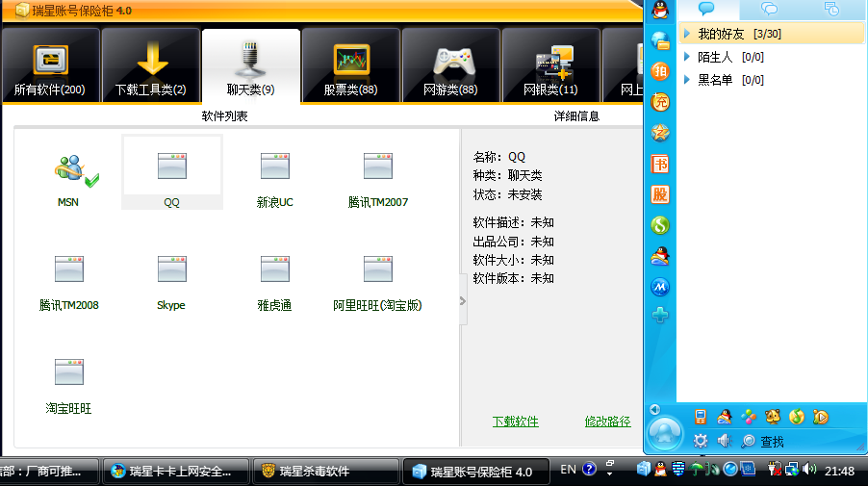The image size is (868, 486).
Task: Click 瑞星账号保险柜 4.0 taskbar button
Action: 476,472
